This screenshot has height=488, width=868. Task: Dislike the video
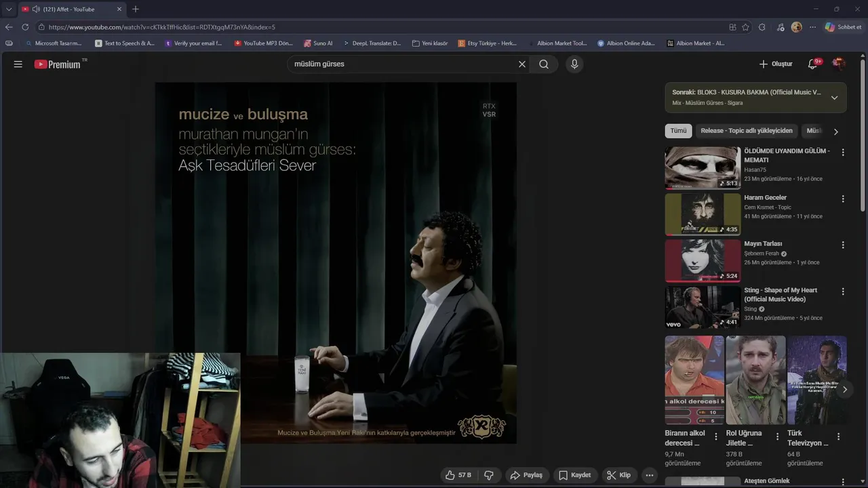pos(489,475)
